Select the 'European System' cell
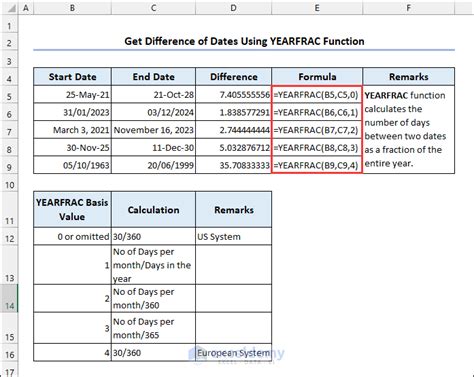This screenshot has height=377, width=474. click(x=234, y=353)
